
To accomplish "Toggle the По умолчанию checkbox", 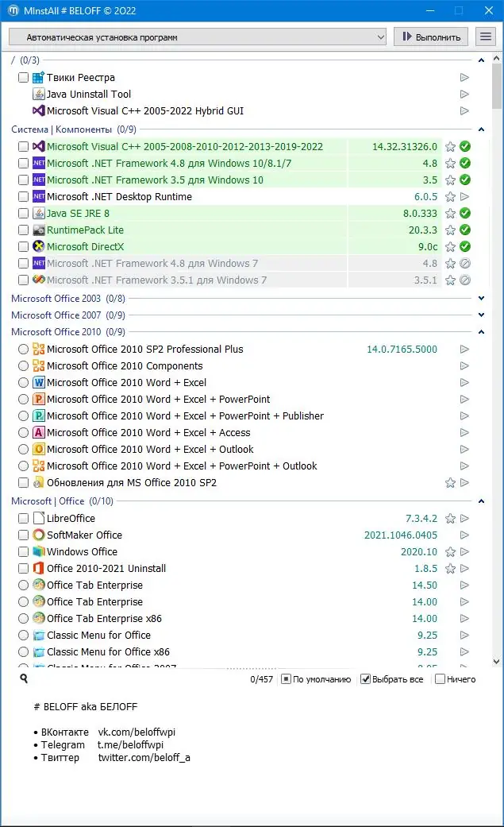I will 287,679.
